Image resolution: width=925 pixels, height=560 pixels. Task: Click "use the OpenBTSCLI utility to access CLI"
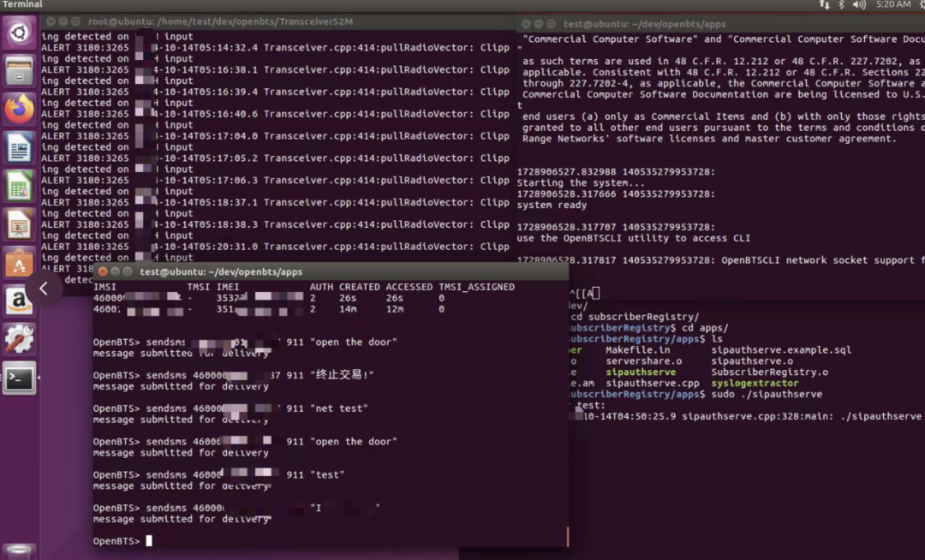coord(634,238)
